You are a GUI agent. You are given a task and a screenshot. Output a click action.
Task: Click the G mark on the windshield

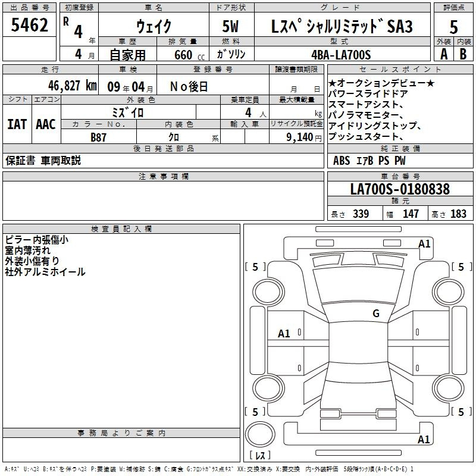click(x=376, y=313)
